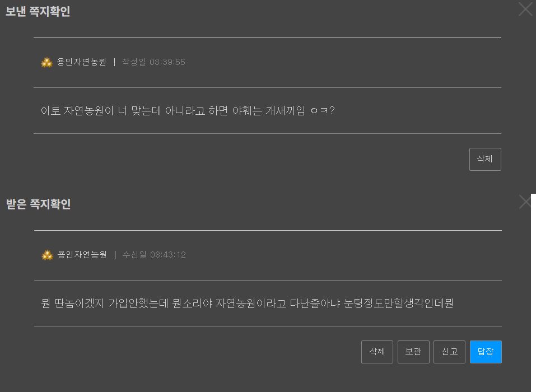The height and width of the screenshot is (392, 536).
Task: Delete the received message with 삭제
Action: (x=377, y=352)
